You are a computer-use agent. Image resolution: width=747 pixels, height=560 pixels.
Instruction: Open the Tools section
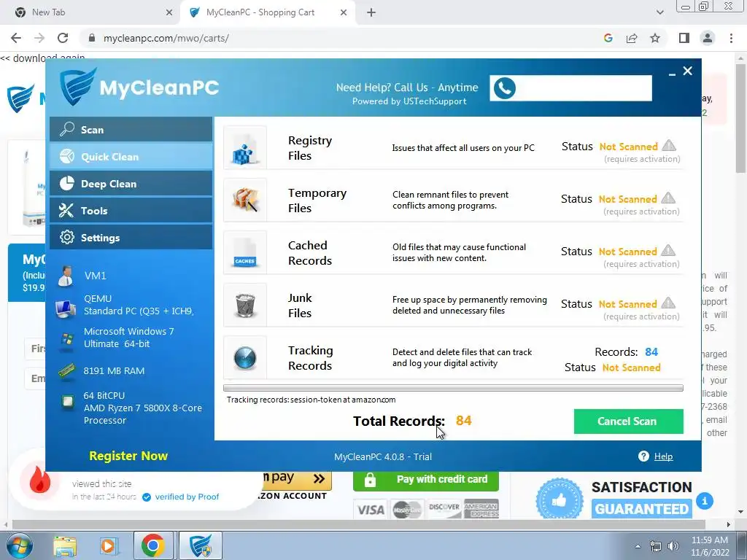coord(131,211)
